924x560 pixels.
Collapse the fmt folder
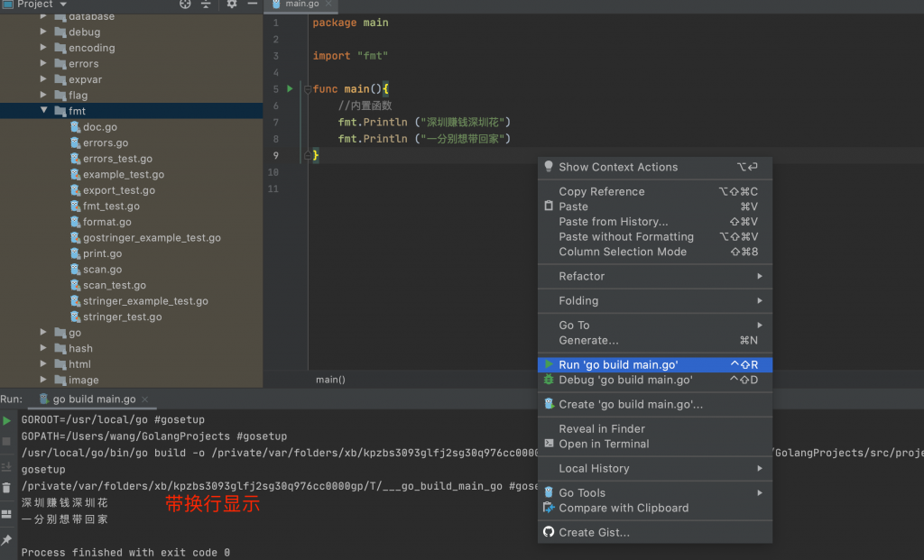(x=43, y=110)
